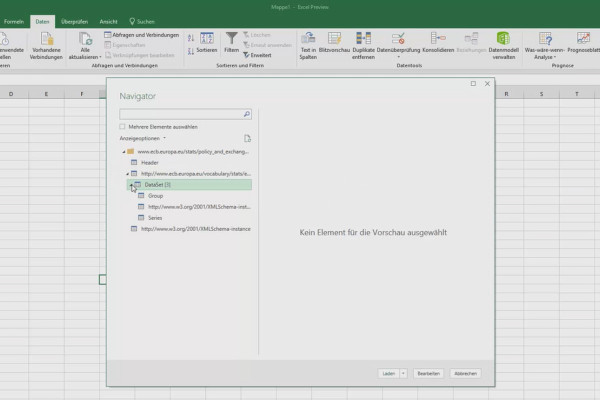Select column R header
Screen dimensions: 600x400
coord(506,94)
